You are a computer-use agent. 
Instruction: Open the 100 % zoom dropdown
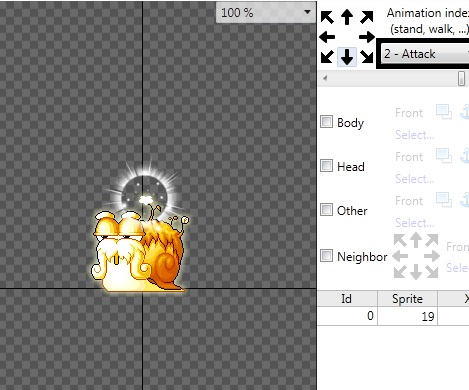266,13
